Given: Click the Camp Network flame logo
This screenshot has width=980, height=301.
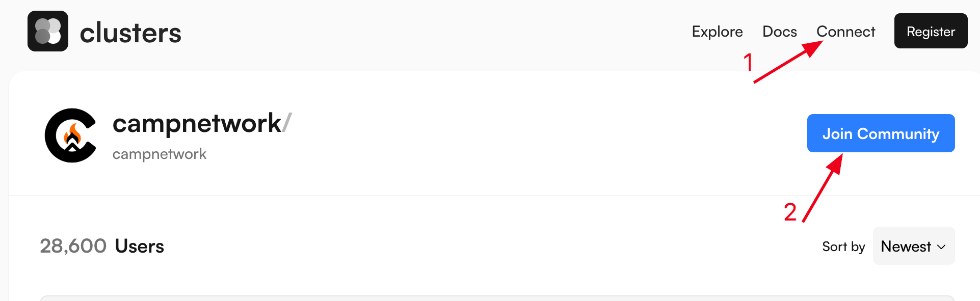Looking at the screenshot, I should click(71, 135).
